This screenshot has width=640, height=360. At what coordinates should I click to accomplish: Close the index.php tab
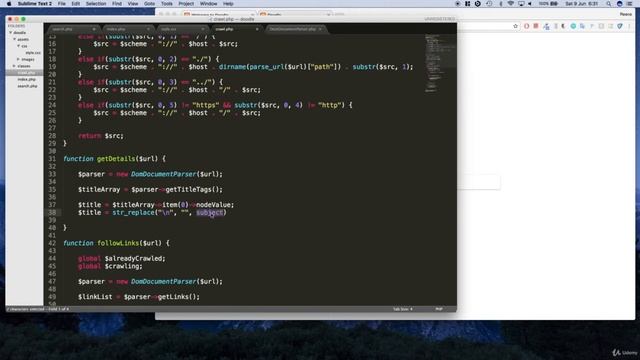click(148, 29)
